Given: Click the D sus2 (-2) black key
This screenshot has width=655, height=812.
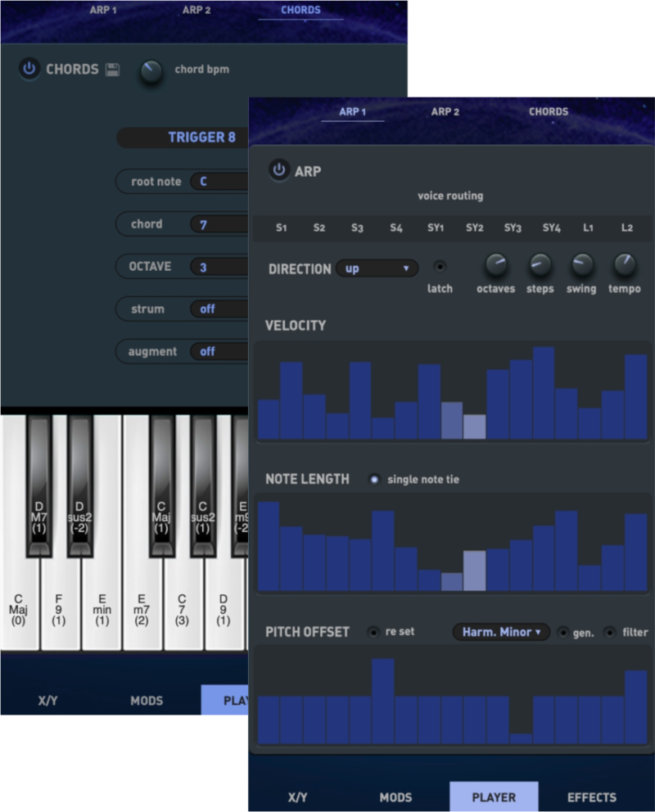Looking at the screenshot, I should 79,485.
